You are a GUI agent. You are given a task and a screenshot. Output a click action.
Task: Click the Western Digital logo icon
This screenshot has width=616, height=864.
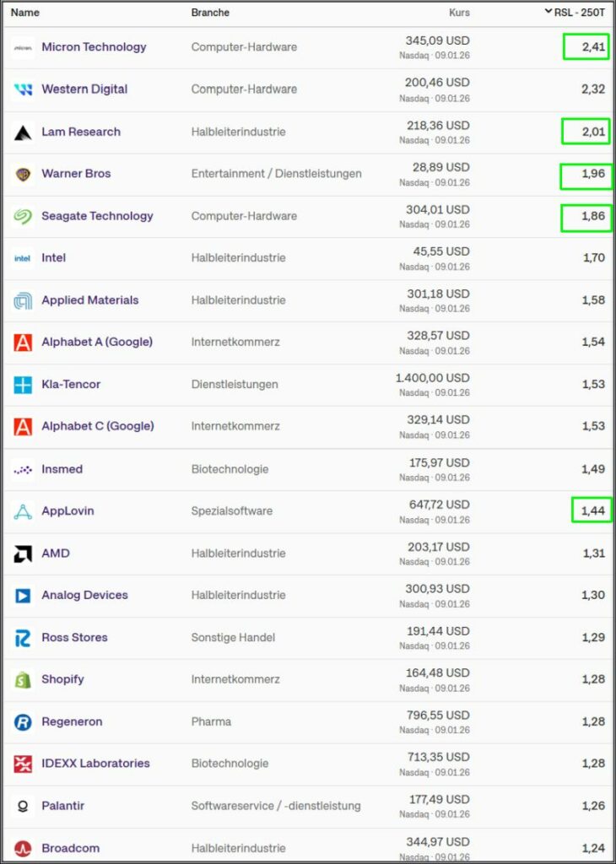pos(23,89)
